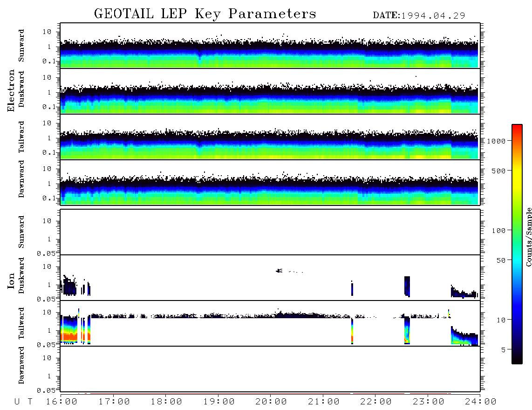532x410 pixels.
Task: Select the empty Ion Dawnward panel
Action: pos(270,369)
